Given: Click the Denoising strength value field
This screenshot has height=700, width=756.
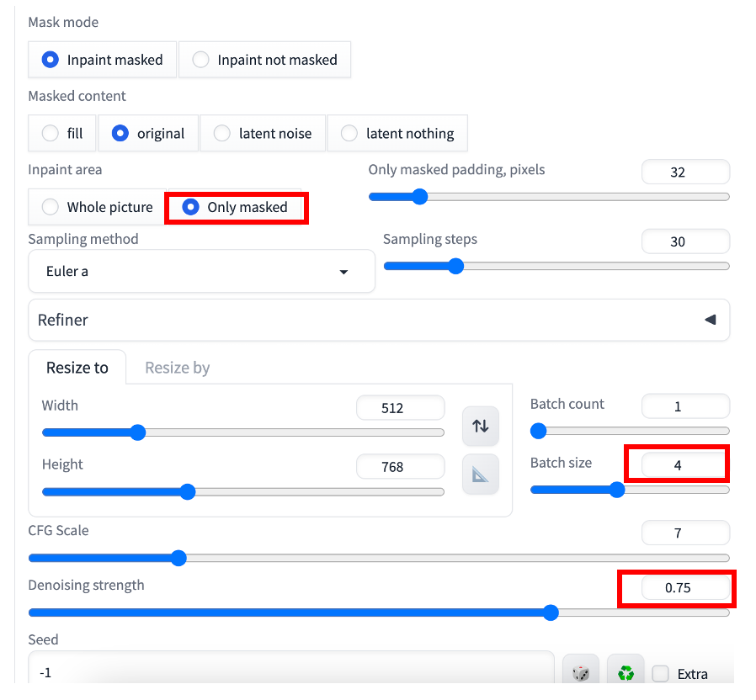Looking at the screenshot, I should coord(685,588).
